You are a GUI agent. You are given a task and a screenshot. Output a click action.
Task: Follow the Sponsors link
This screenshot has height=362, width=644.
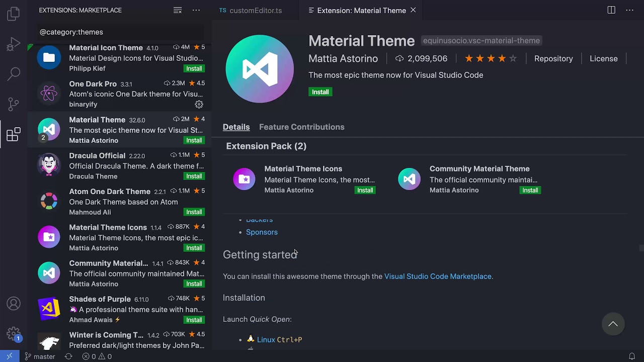262,232
